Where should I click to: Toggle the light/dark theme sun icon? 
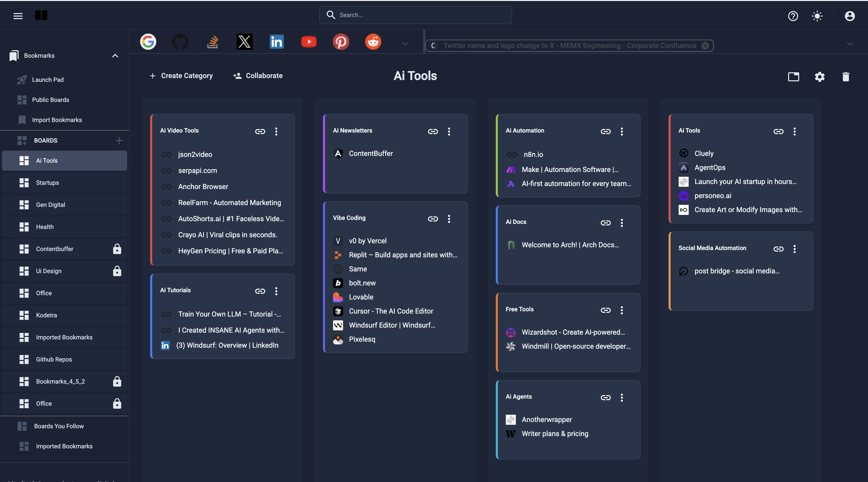(817, 16)
